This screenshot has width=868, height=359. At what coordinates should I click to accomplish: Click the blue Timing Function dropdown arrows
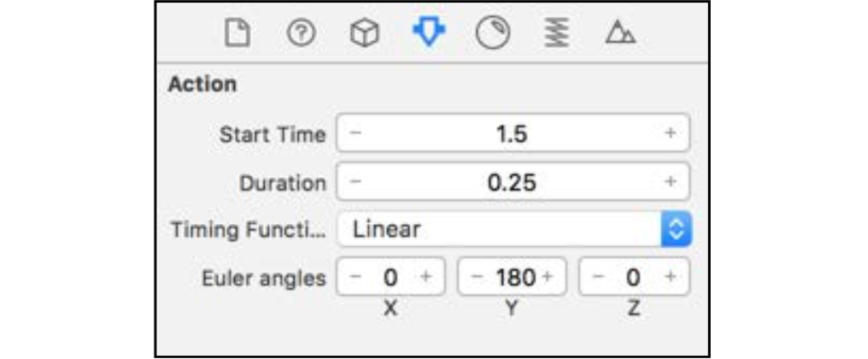point(676,229)
